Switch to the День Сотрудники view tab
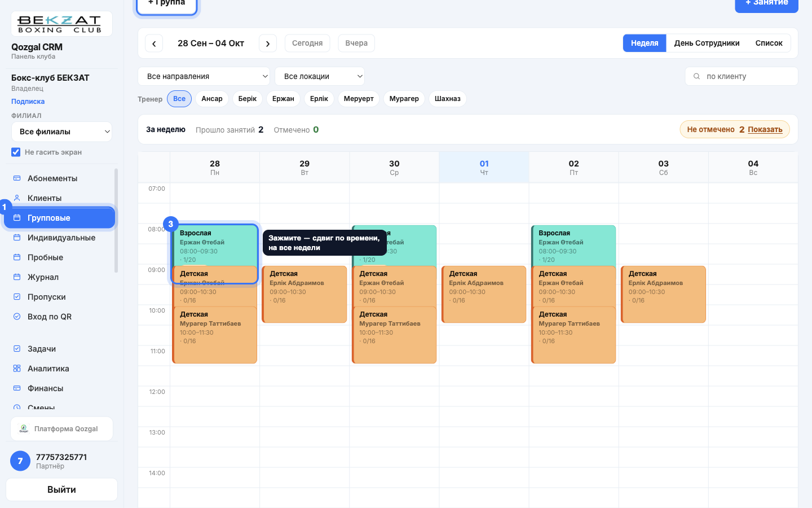The width and height of the screenshot is (812, 508). pyautogui.click(x=707, y=43)
